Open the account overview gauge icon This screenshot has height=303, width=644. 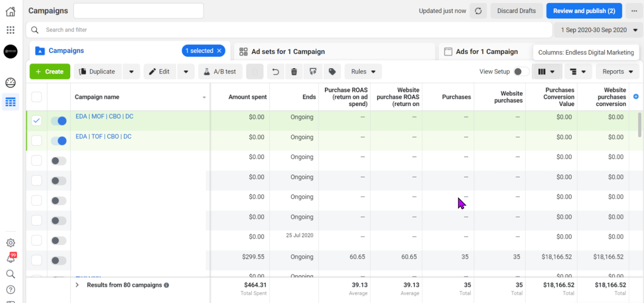tap(10, 83)
